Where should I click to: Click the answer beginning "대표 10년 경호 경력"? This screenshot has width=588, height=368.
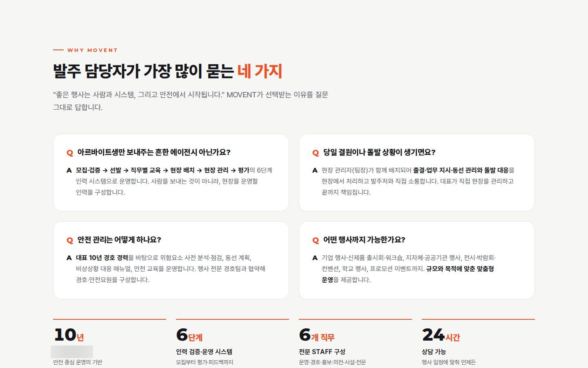(171, 269)
